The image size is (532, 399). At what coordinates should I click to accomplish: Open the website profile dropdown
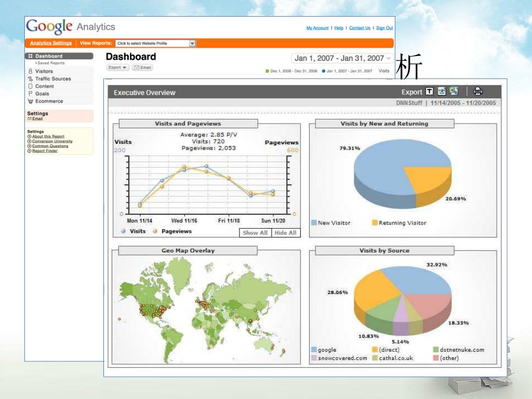point(156,44)
